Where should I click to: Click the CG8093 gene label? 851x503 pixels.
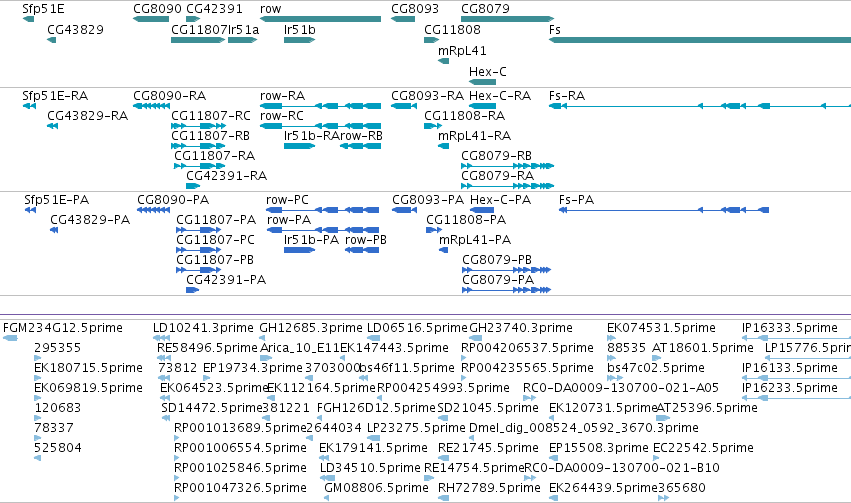click(415, 9)
